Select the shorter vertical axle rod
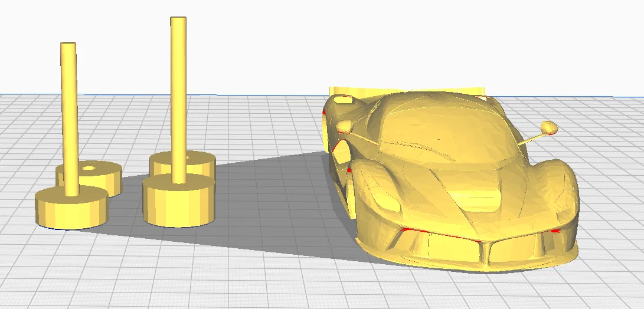This screenshot has height=309, width=644. click(x=70, y=119)
